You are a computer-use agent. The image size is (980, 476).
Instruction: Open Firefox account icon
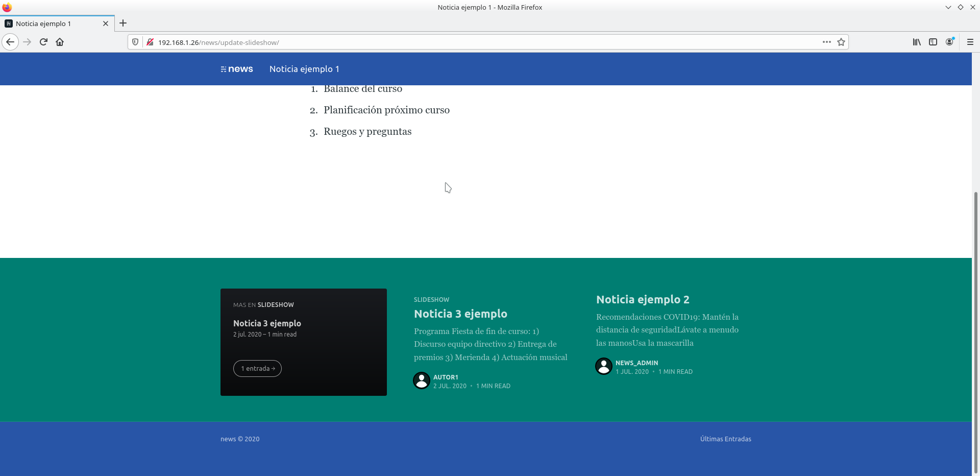949,42
